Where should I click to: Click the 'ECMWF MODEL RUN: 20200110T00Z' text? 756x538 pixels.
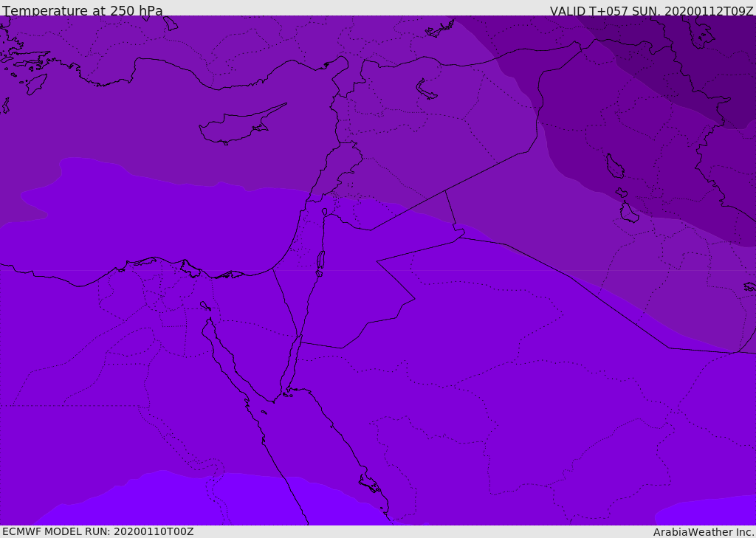coord(98,531)
